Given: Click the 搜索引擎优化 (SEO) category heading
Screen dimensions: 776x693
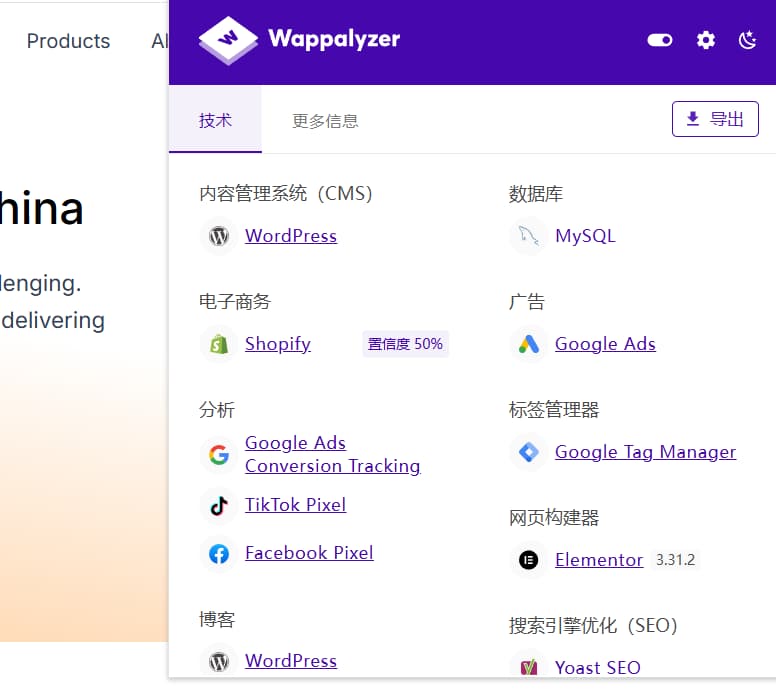Looking at the screenshot, I should pos(593,625).
